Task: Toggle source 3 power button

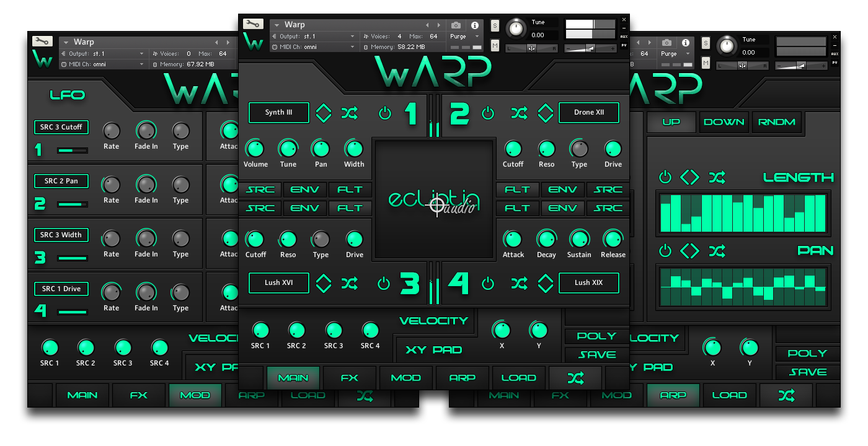Action: pyautogui.click(x=384, y=283)
